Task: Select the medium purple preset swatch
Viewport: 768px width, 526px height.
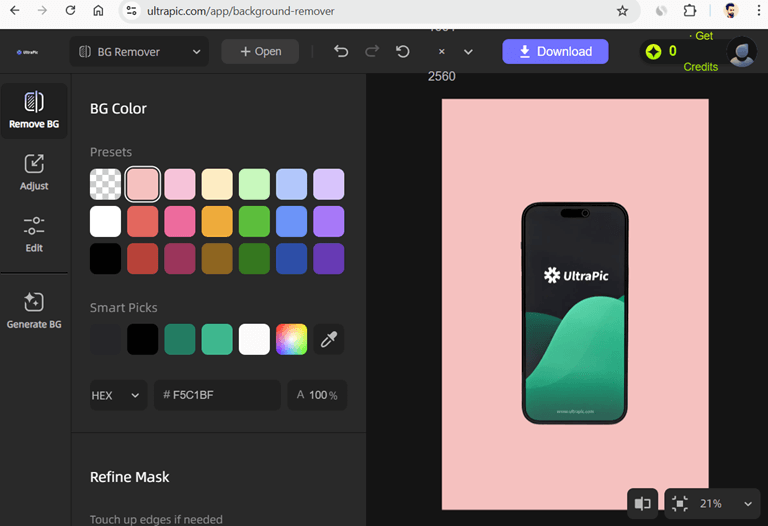Action: [329, 221]
